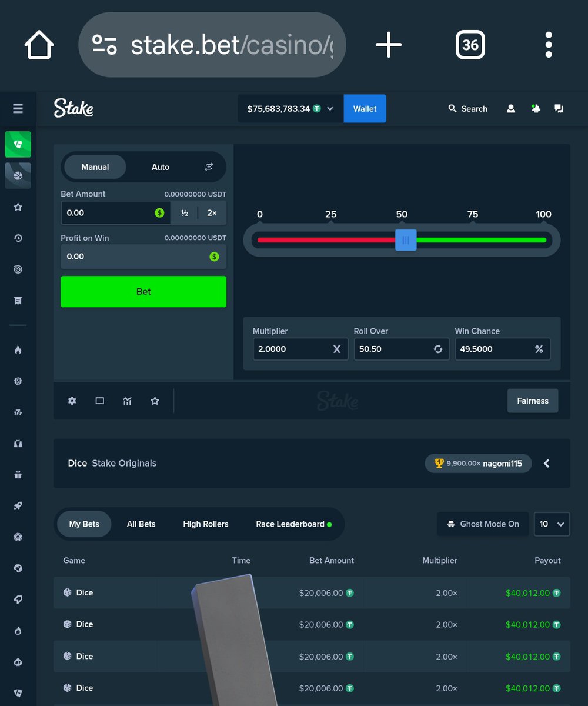Viewport: 588px width, 706px height.
Task: Switch to the Race Leaderboard tab
Action: tap(293, 524)
